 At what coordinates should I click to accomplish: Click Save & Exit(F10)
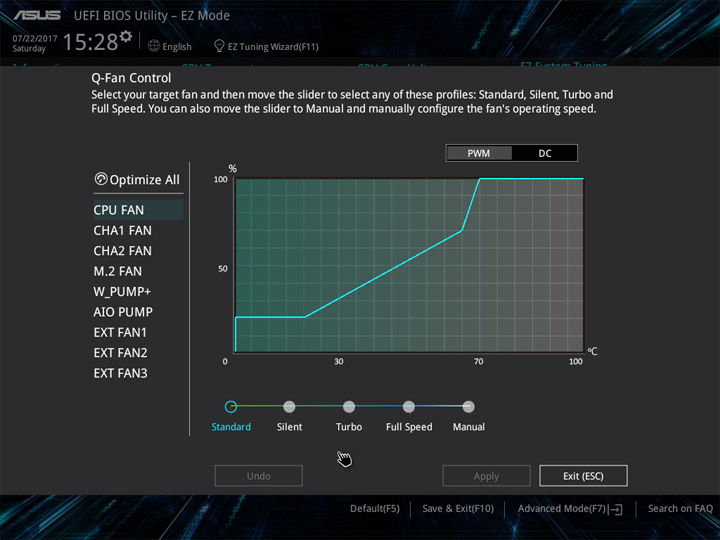coord(458,509)
